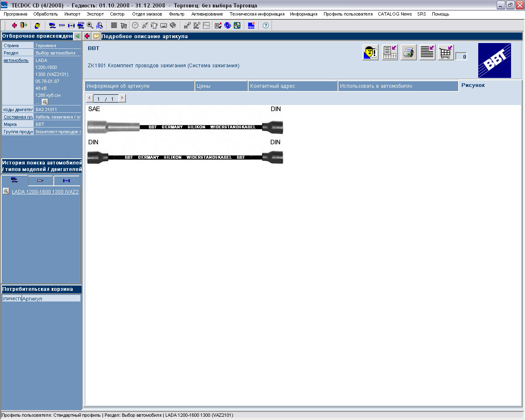Image resolution: width=525 pixels, height=420 pixels.
Task: Click the commercial vehicle search toolbar icon
Action: 81,25
